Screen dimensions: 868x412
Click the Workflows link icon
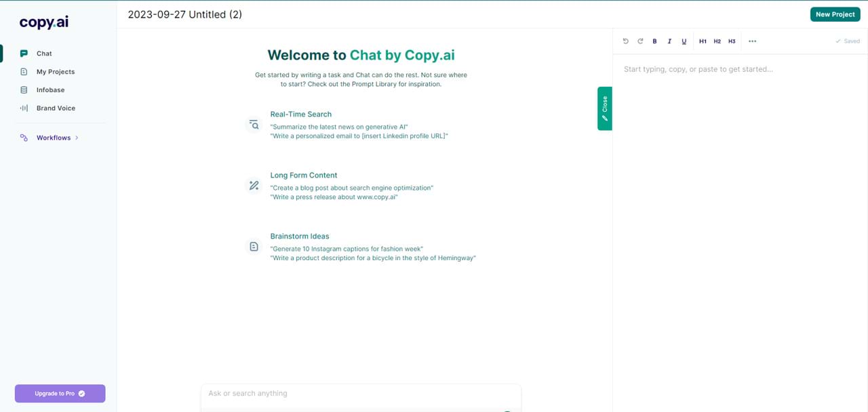24,138
